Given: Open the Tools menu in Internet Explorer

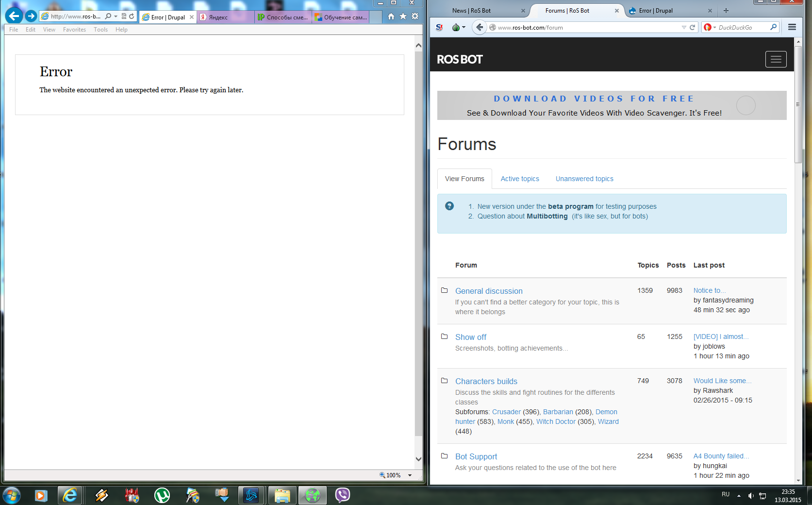Looking at the screenshot, I should point(101,30).
